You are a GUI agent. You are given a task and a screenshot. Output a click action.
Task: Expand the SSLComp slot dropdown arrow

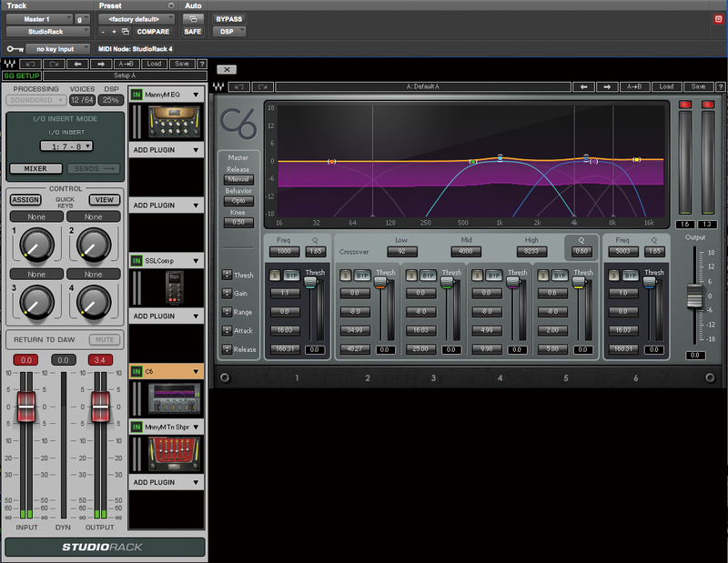tap(196, 261)
